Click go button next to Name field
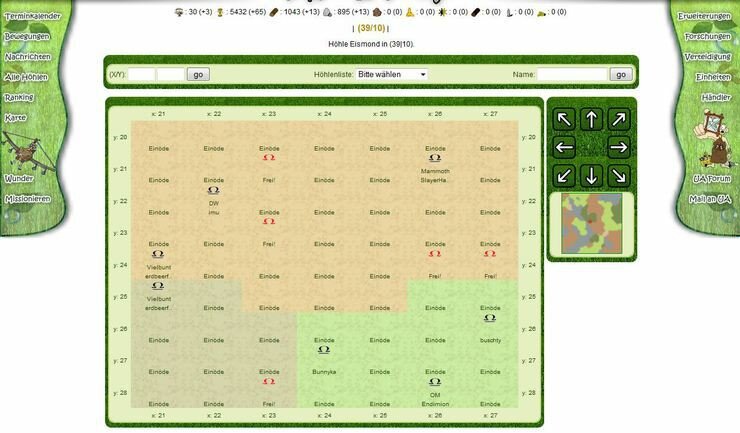740x433 pixels. (621, 75)
